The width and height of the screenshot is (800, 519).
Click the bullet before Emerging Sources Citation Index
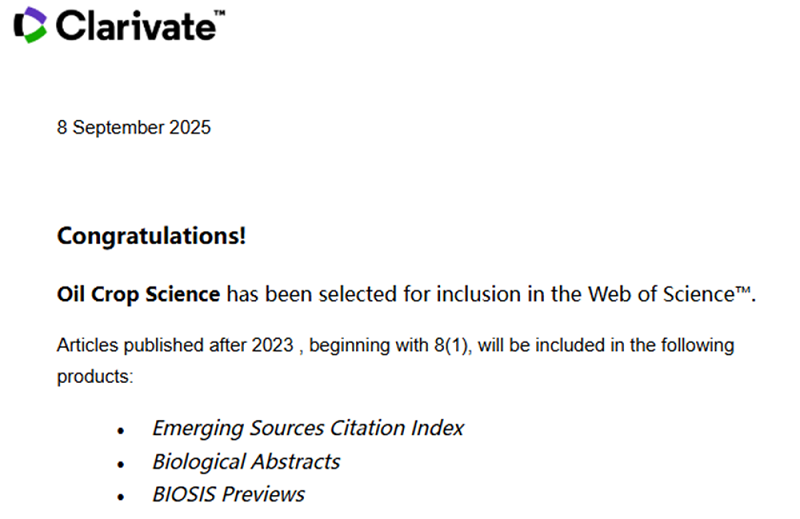pos(120,431)
